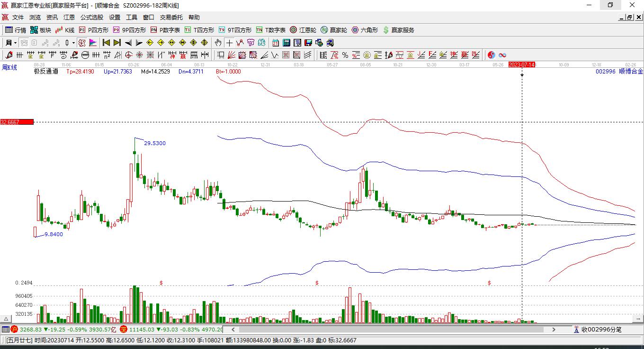Open the 设置 menu
The image size is (644, 349).
[x=115, y=18]
